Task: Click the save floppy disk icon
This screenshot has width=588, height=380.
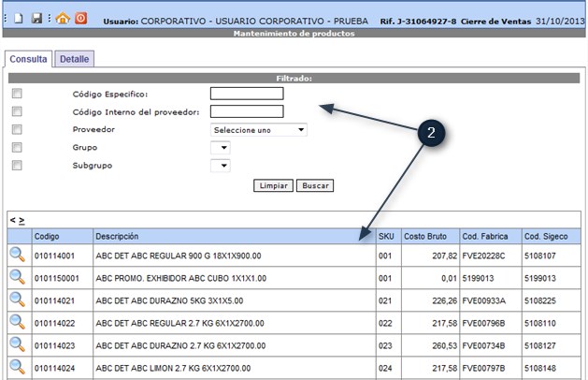Action: [36, 18]
